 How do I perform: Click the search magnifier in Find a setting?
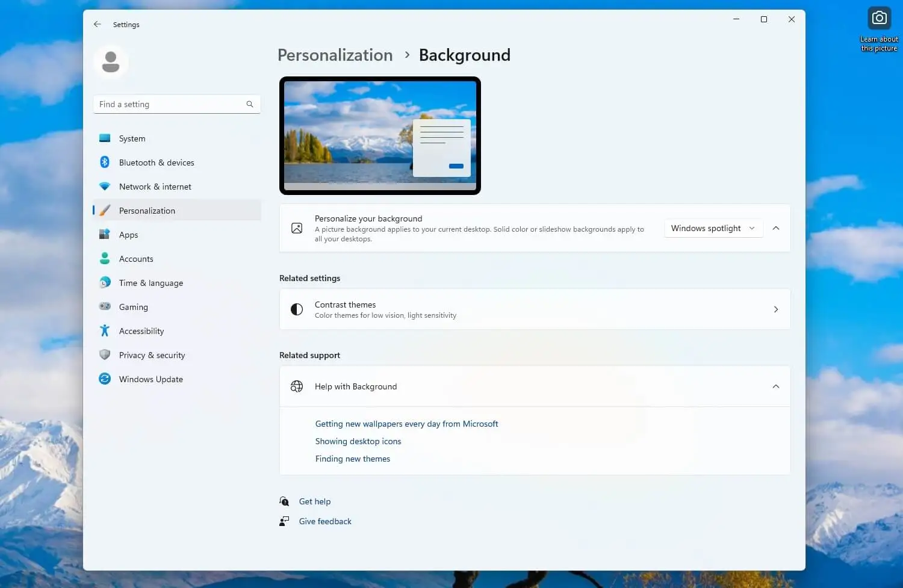click(x=249, y=104)
